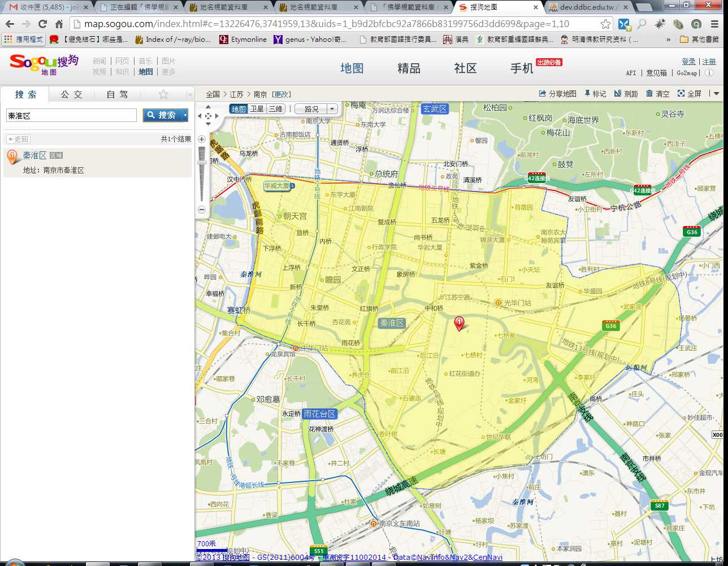Screen dimensions: 728x566
Task: Open the Chrome menu hamburger icon
Action: (714, 24)
